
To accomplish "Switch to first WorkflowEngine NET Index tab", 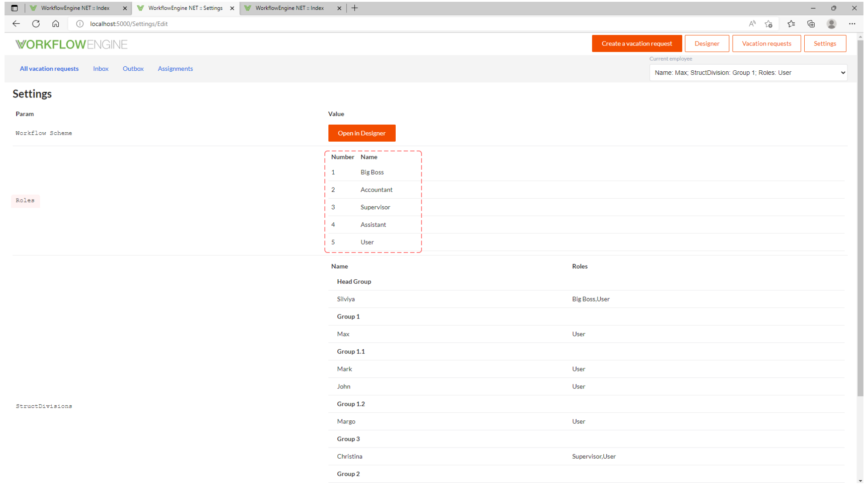I will coord(75,8).
